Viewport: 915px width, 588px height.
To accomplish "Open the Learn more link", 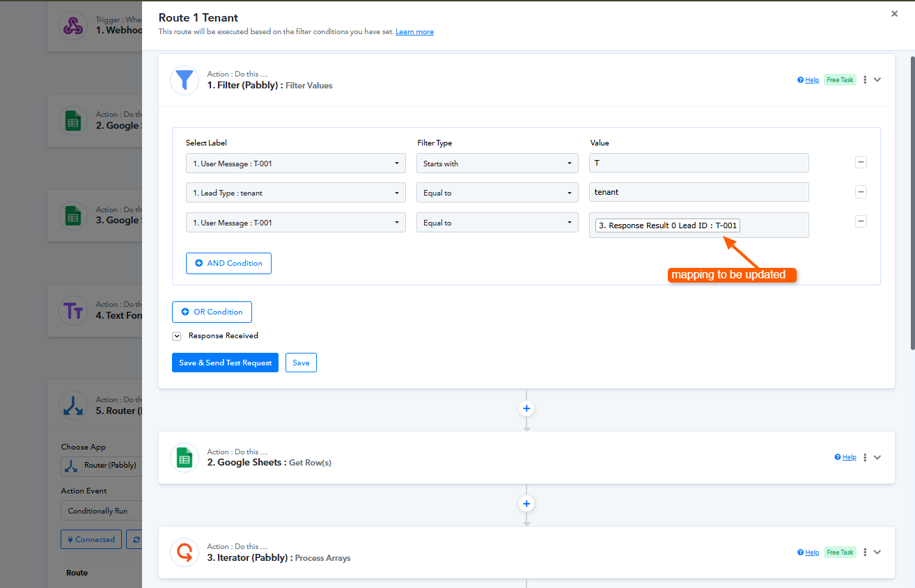I will click(x=414, y=32).
